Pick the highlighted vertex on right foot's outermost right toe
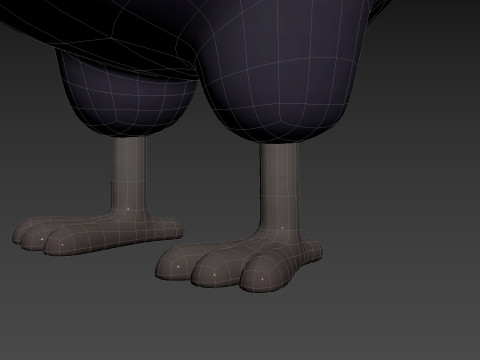 (x=263, y=279)
